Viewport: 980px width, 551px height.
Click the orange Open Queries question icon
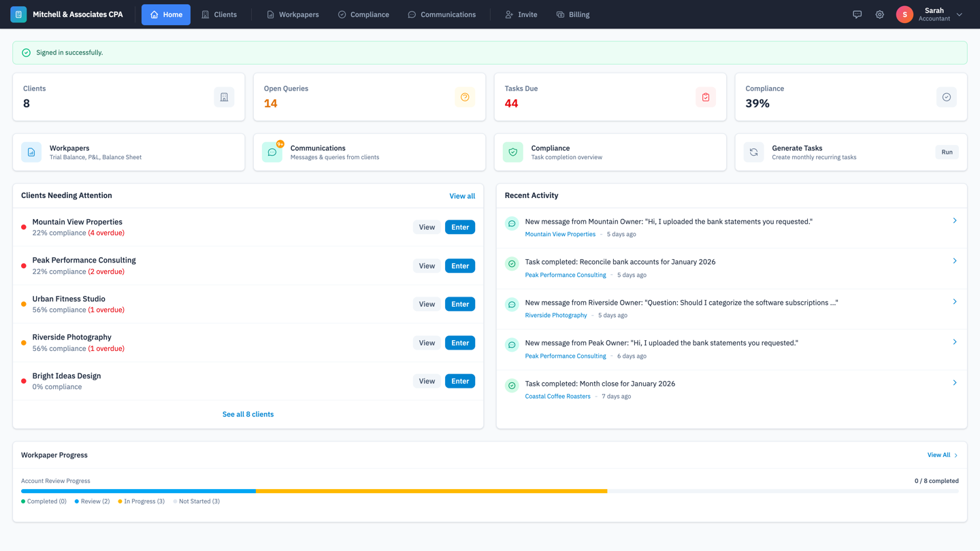465,97
